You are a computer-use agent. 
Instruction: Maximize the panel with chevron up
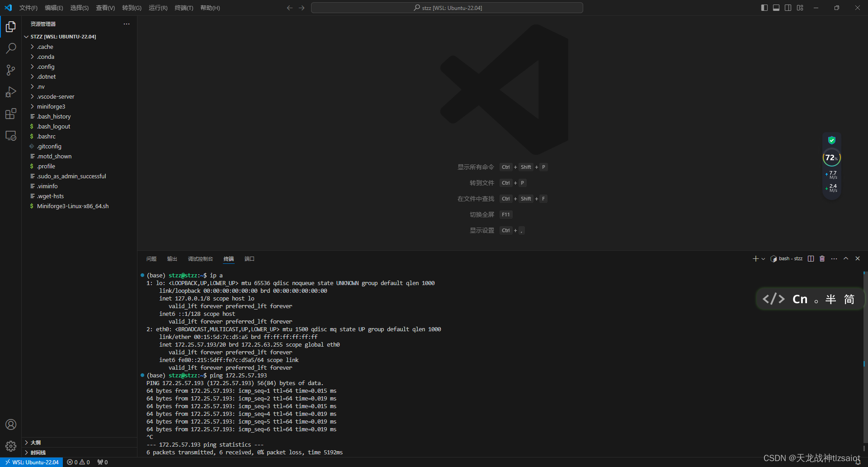pos(846,259)
